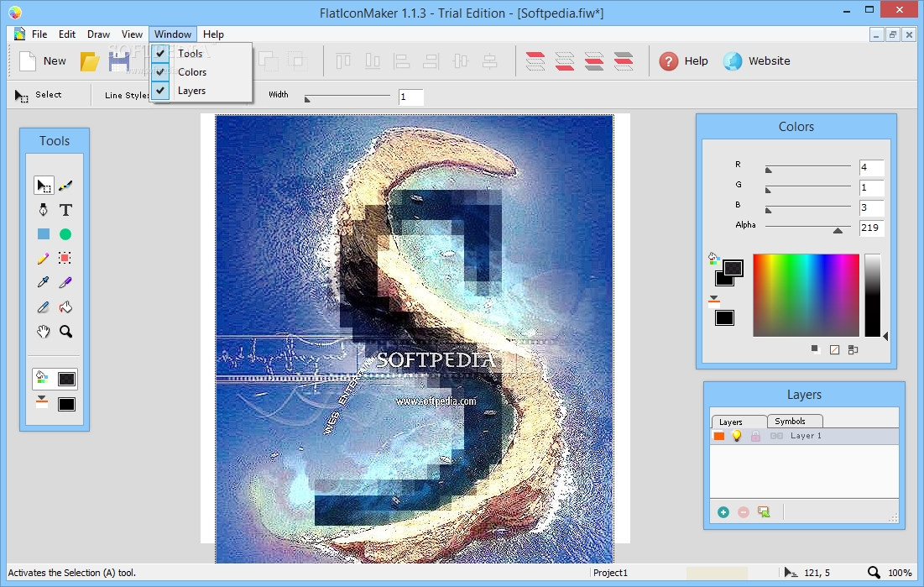
Task: Click the no-color slash icon under spectrum
Action: coord(834,350)
